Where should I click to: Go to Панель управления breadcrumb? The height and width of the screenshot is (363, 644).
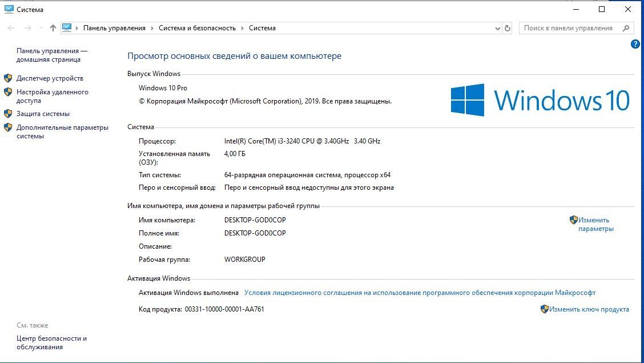114,28
